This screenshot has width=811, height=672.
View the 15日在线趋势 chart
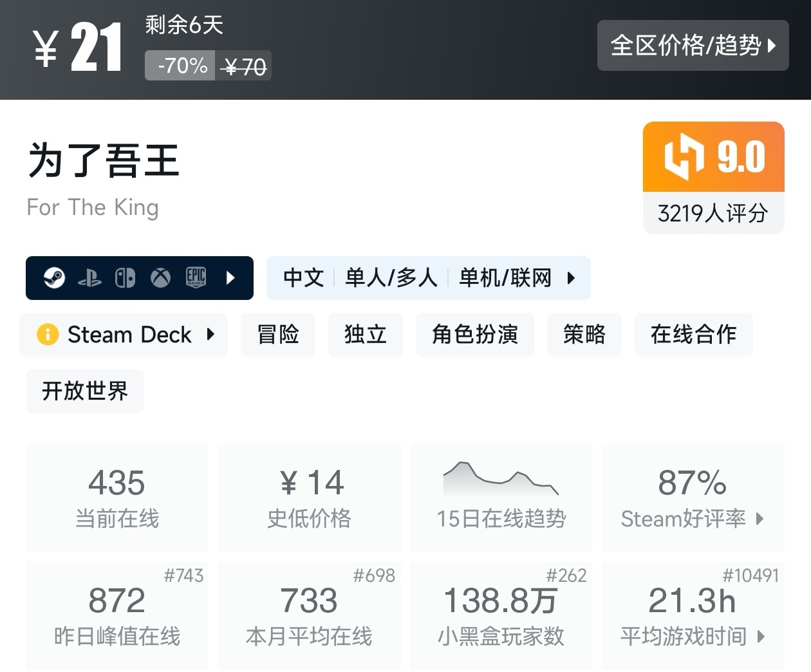coord(501,497)
